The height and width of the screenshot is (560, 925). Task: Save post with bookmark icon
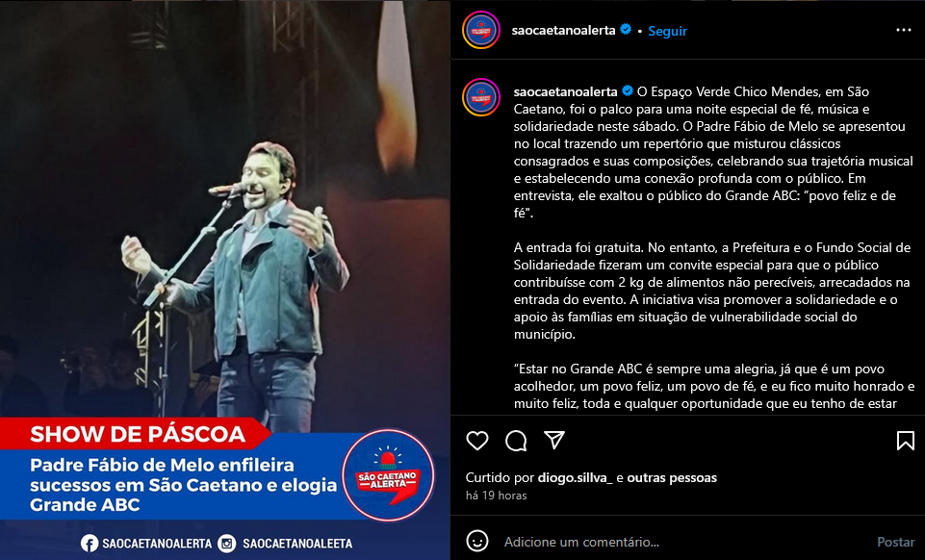click(x=906, y=441)
